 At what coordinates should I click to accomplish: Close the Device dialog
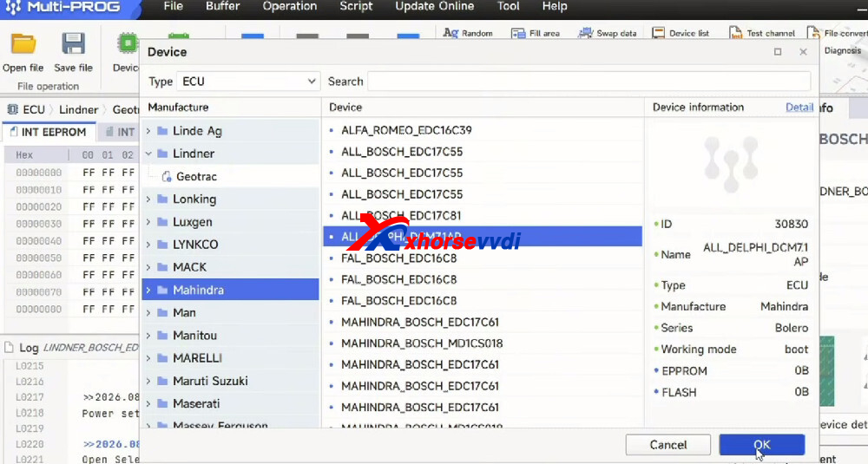[x=803, y=52]
